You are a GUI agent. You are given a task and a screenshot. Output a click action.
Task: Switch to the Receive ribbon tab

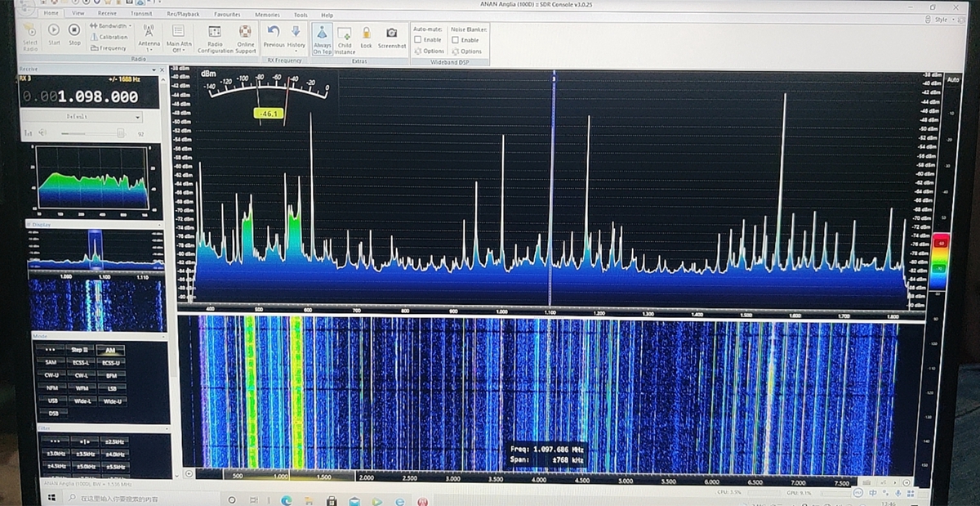(x=108, y=14)
